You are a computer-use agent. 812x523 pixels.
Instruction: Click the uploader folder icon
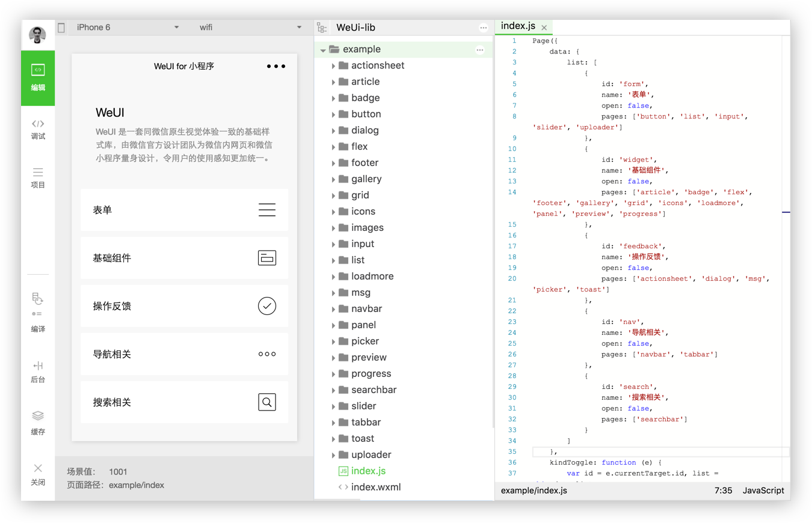[x=343, y=454]
